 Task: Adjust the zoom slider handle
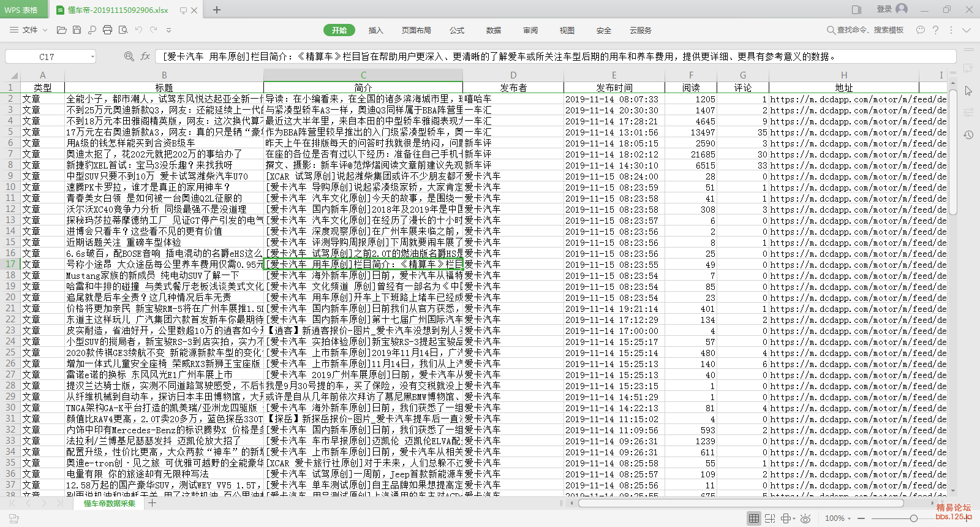(913, 518)
